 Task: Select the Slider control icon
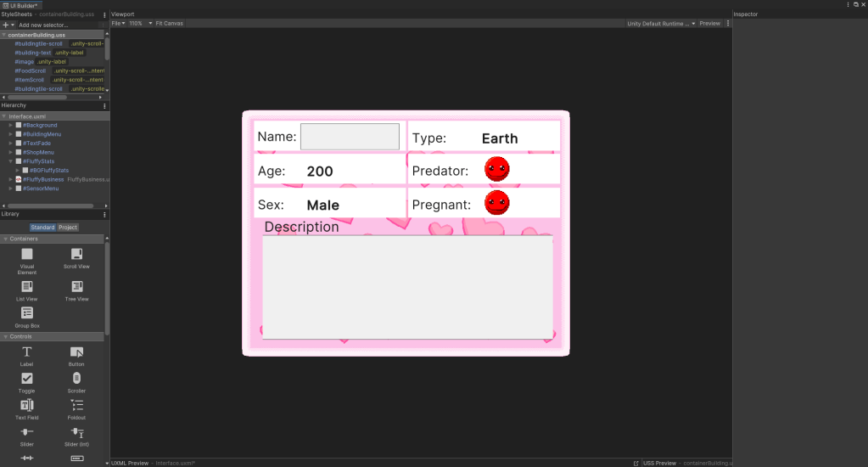[x=26, y=432]
